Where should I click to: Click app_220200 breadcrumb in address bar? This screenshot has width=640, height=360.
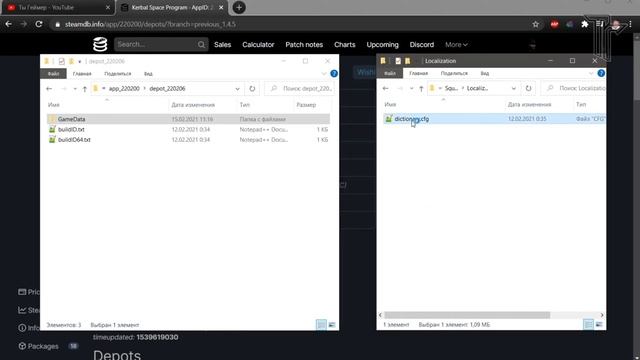click(x=124, y=89)
